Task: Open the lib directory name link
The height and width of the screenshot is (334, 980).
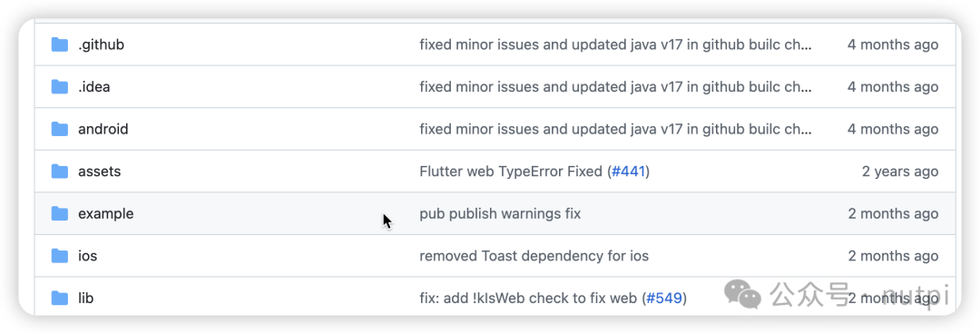Action: tap(85, 299)
